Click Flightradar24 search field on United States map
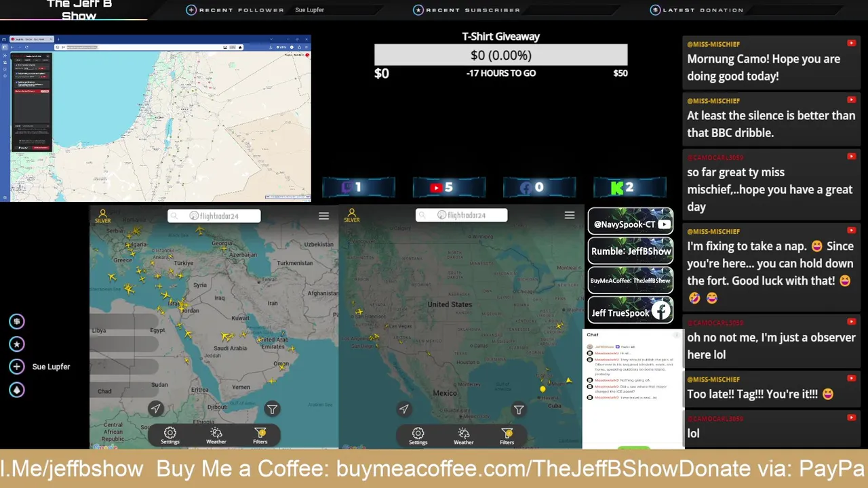The height and width of the screenshot is (488, 868). [x=462, y=215]
